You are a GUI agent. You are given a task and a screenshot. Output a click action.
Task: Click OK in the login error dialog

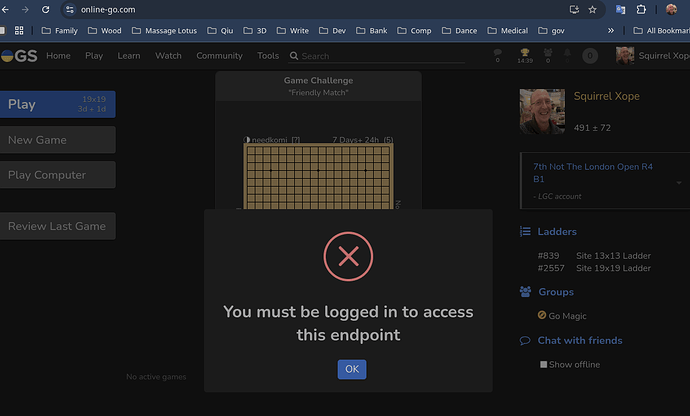click(x=352, y=369)
